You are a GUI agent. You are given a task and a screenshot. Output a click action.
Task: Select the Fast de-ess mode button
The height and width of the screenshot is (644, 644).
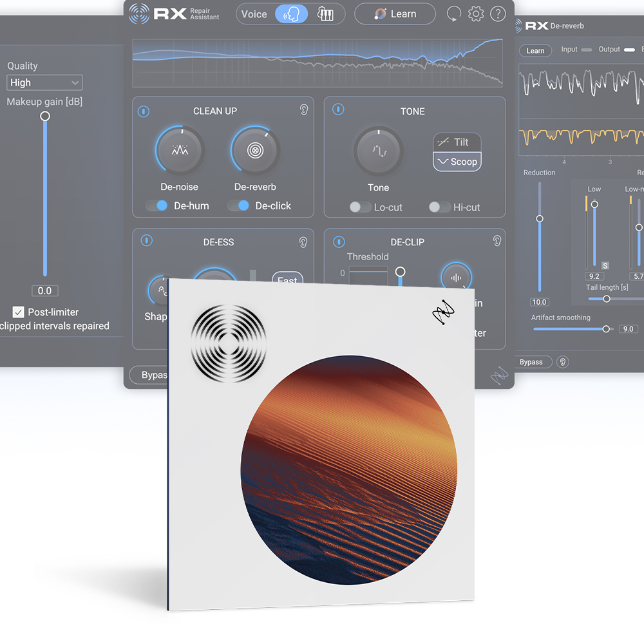(287, 277)
